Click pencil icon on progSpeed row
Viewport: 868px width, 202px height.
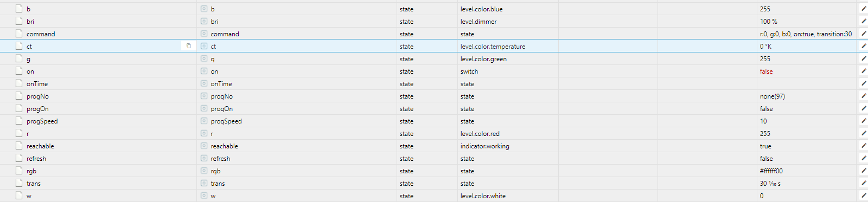click(864, 121)
